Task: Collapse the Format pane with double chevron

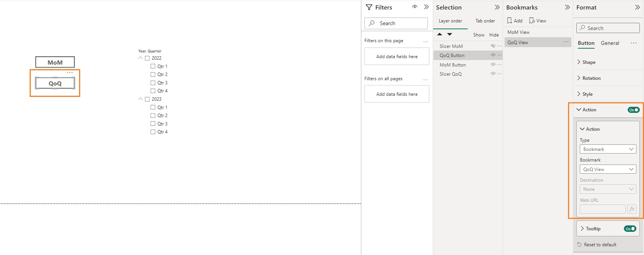Action: click(x=637, y=7)
